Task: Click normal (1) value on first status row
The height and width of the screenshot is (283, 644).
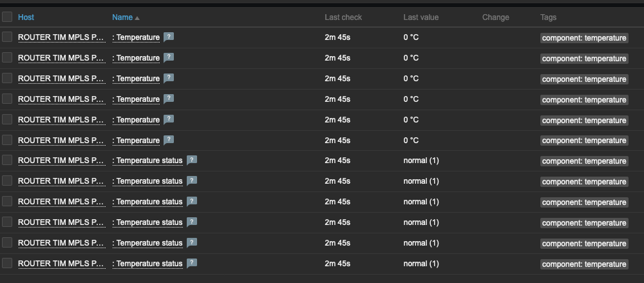Action: [421, 161]
